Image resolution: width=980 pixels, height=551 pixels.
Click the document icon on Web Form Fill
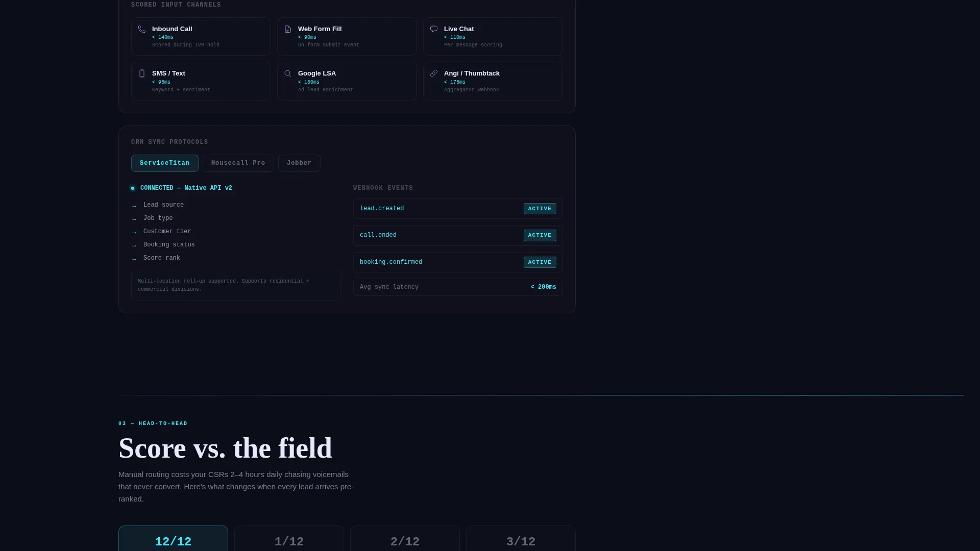[x=288, y=29]
